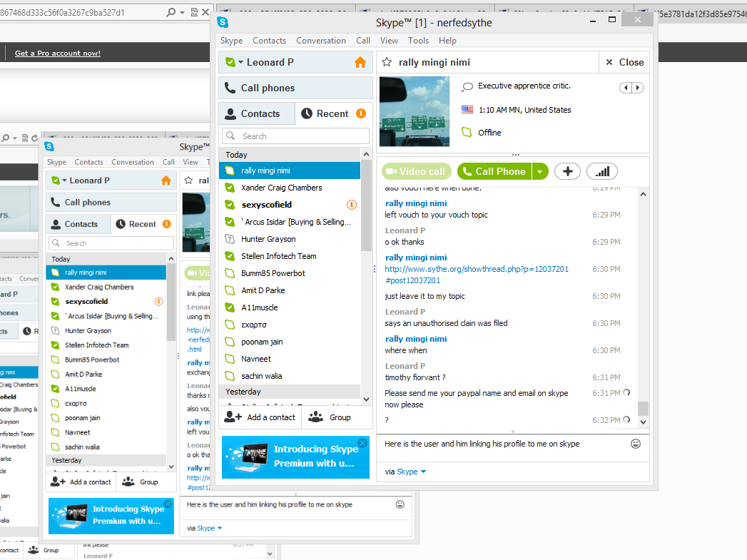Click 'Get a Pro account now!' link

pos(58,54)
